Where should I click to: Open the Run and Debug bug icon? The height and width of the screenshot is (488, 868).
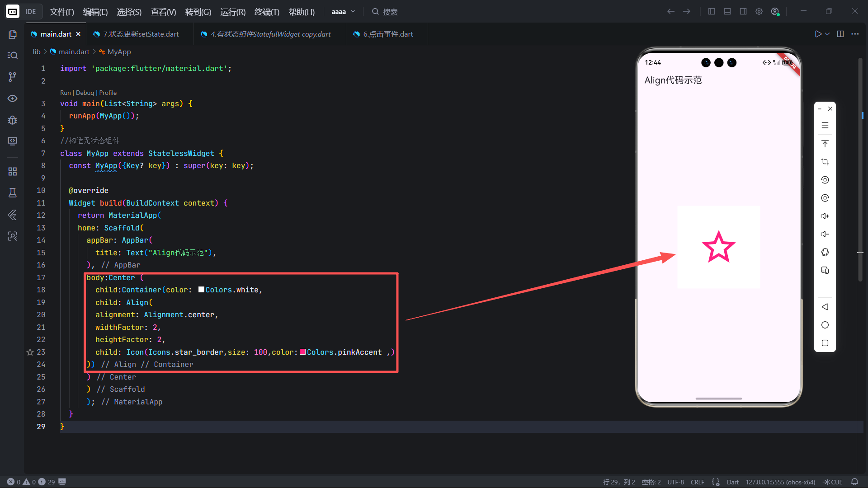pyautogui.click(x=13, y=120)
